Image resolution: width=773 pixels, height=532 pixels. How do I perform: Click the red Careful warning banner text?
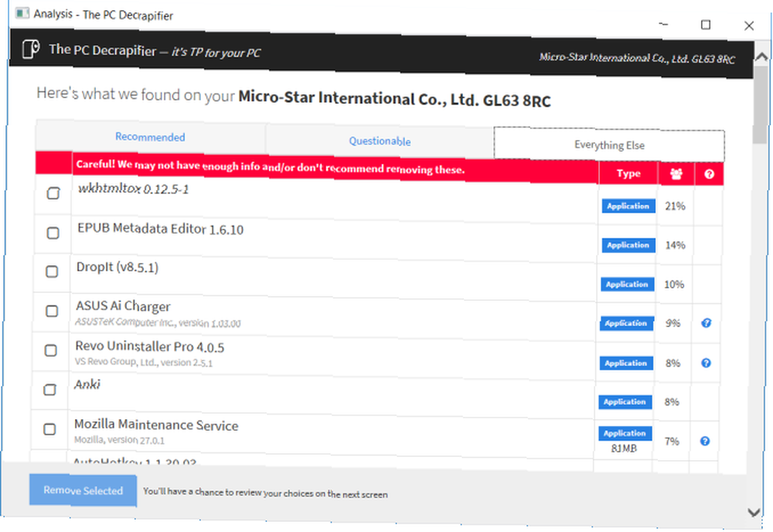[x=270, y=167]
